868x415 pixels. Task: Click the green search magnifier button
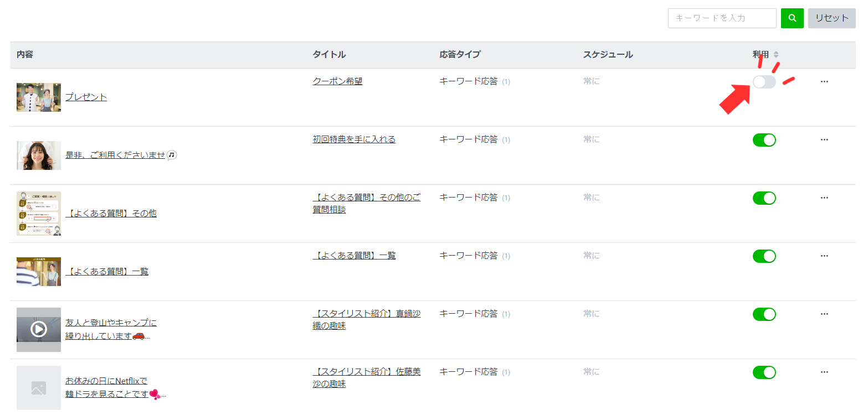[792, 18]
